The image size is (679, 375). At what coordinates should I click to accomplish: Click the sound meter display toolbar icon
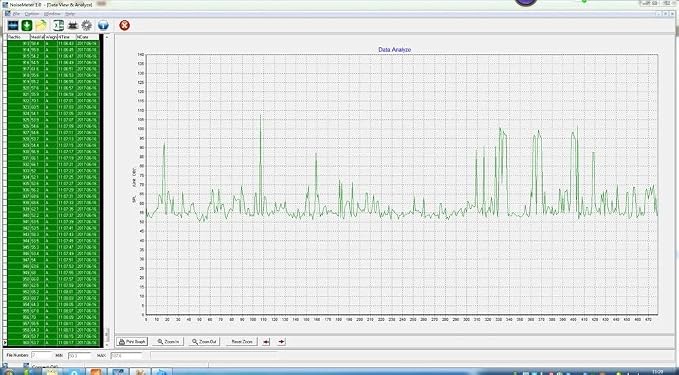click(x=13, y=26)
